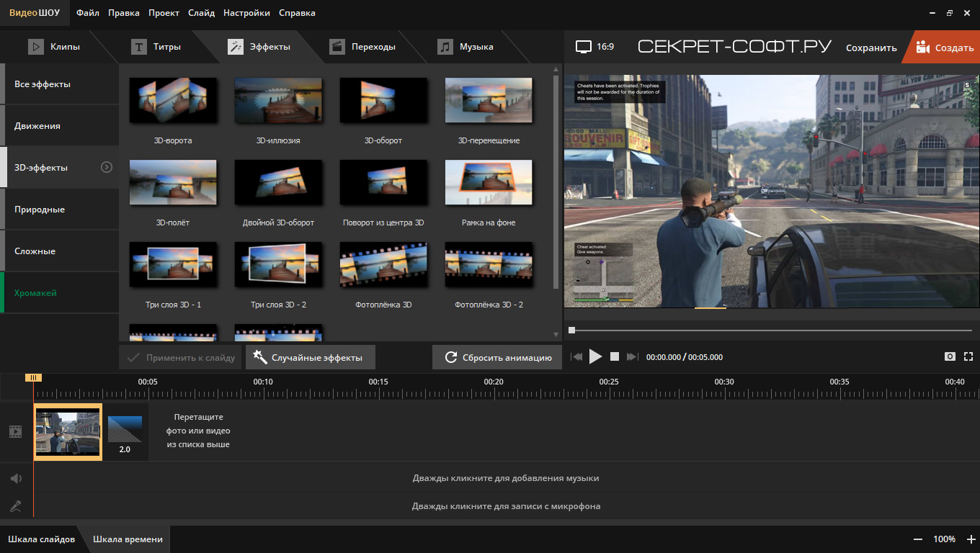Expand the 3D-эффекты category arrow
The image size is (980, 553).
click(x=107, y=167)
